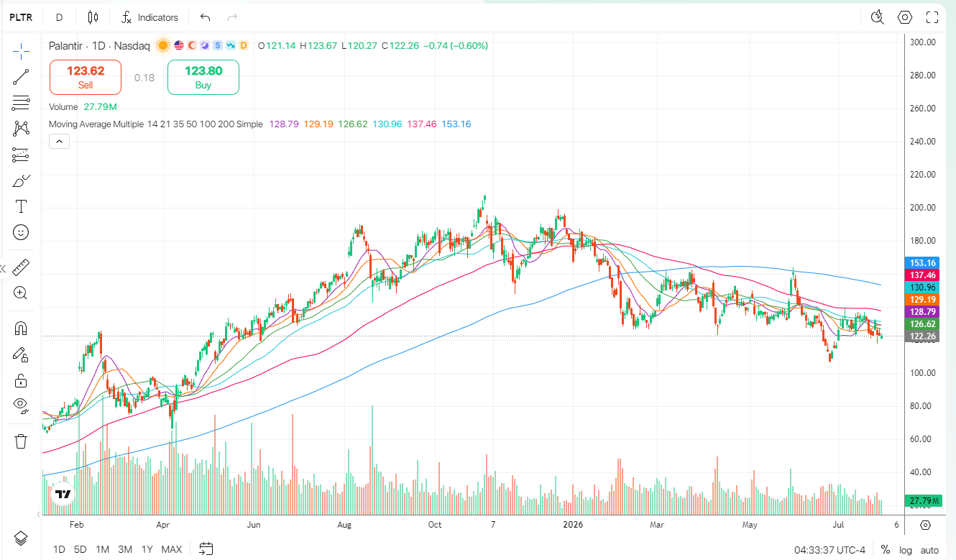Click the Sell 123.62 button
This screenshot has width=956, height=560.
pos(86,77)
